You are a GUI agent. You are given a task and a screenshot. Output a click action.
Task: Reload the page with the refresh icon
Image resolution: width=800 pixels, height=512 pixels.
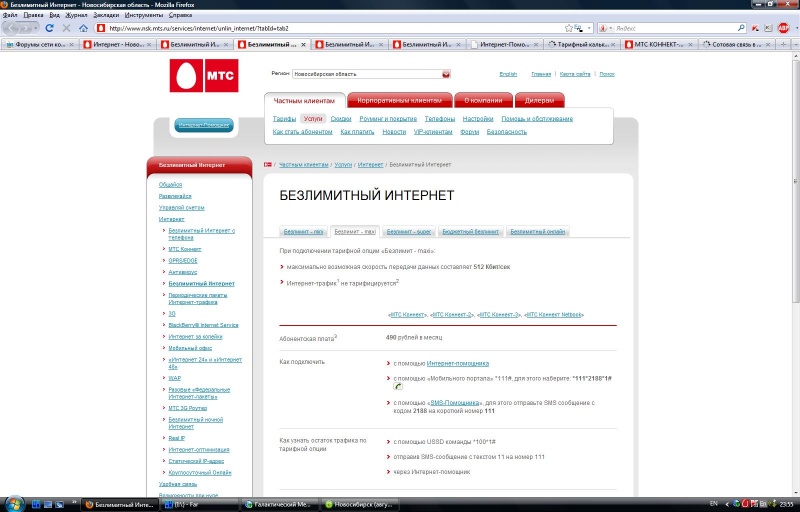50,28
